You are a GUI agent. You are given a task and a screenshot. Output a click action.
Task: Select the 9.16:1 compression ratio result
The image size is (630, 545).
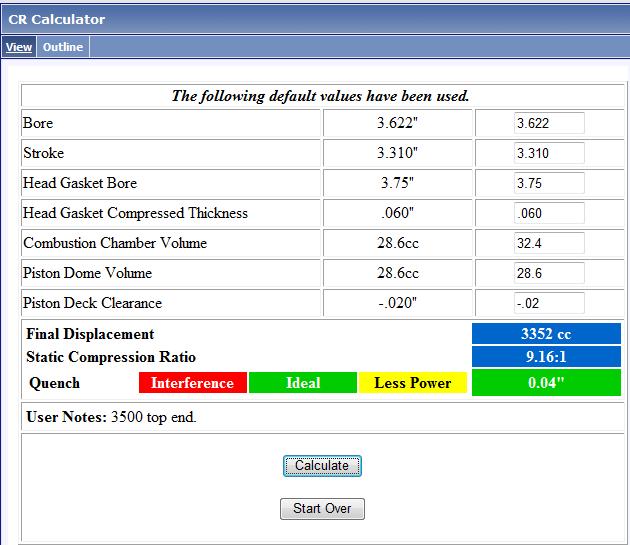546,358
